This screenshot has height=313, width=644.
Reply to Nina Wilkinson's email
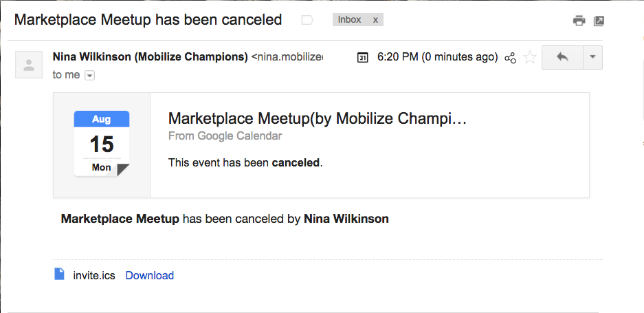click(x=562, y=58)
